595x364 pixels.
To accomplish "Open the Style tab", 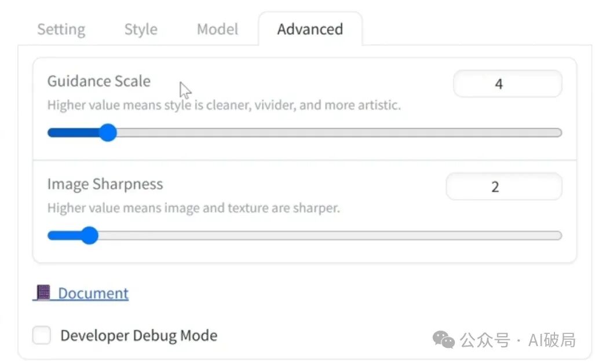I will click(141, 29).
